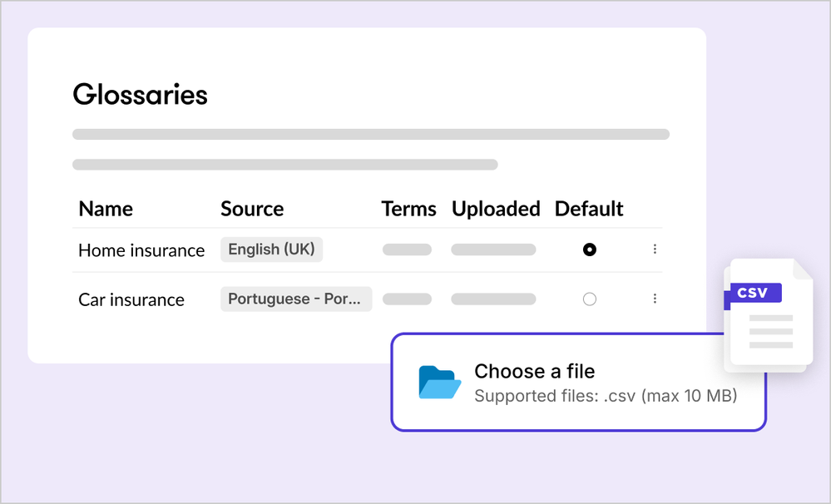Open the Car insurance glossary
831x504 pixels.
point(131,300)
